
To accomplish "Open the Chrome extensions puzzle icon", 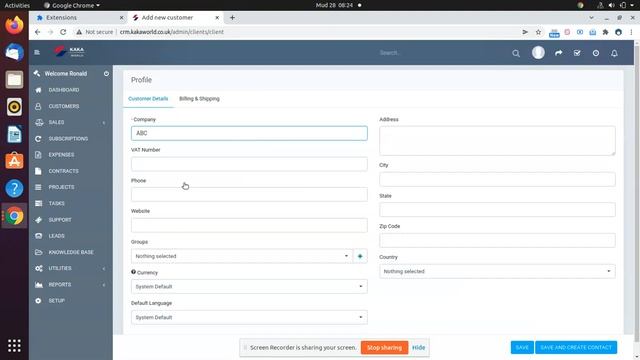I will pos(605,32).
